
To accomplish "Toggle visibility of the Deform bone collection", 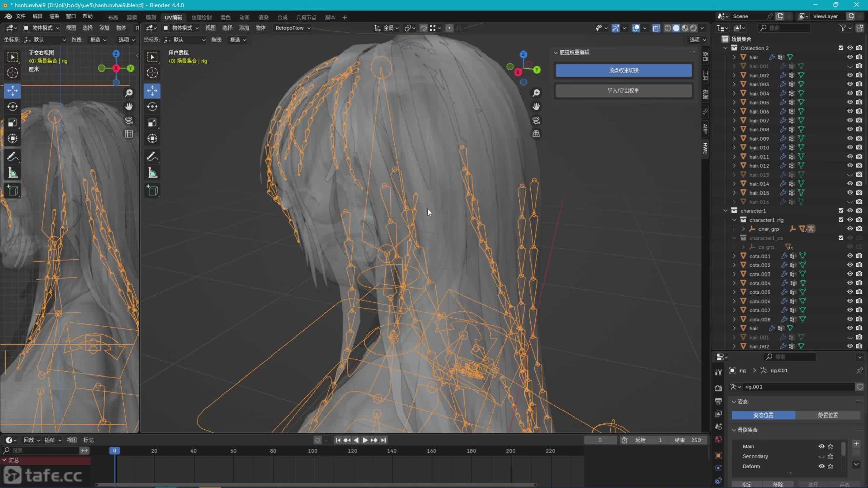I will pyautogui.click(x=821, y=466).
